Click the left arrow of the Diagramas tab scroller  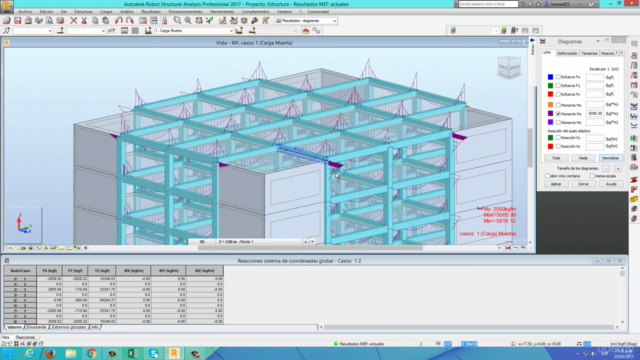point(616,53)
